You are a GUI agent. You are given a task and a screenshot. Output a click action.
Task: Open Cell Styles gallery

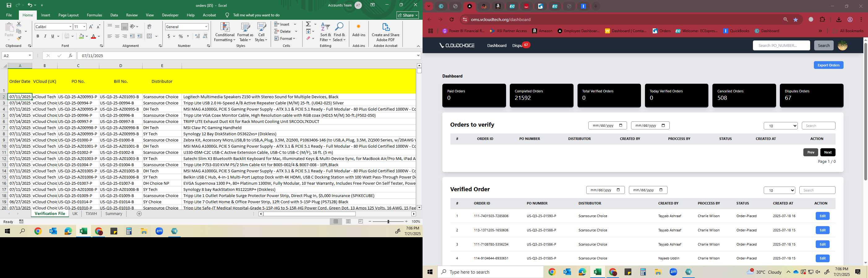pos(261,32)
